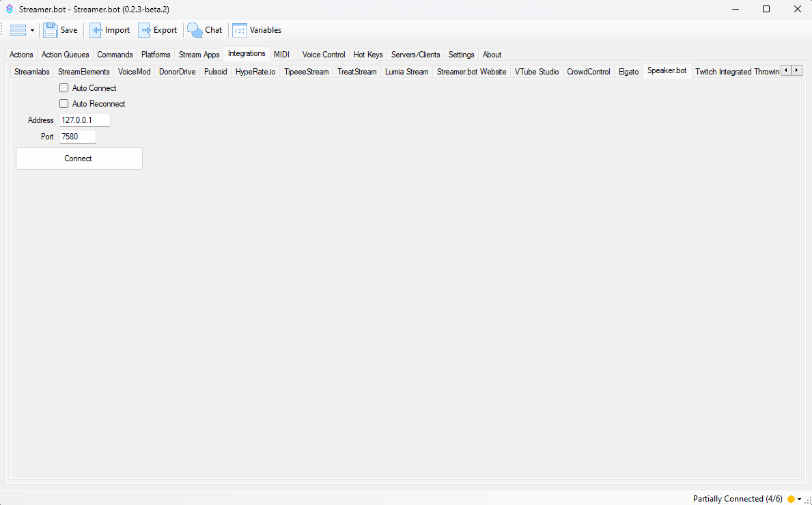Click the Port number field
This screenshot has height=505, width=812.
click(x=78, y=137)
